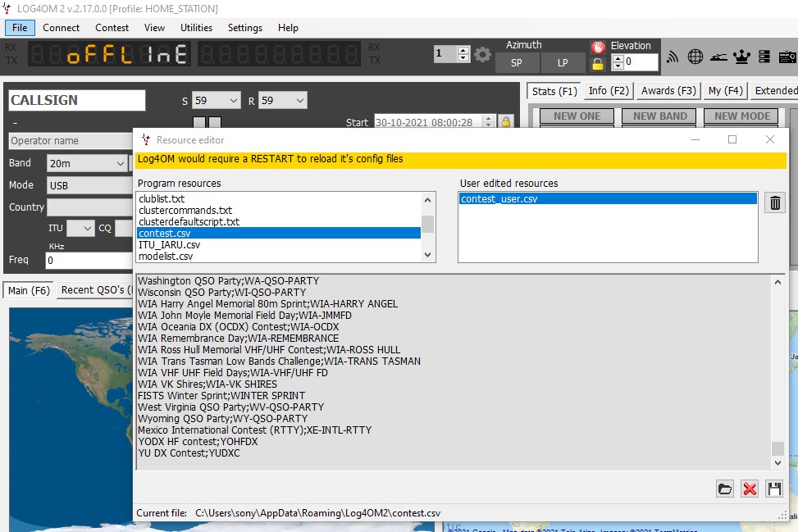Switch to the Recent QSO's tab
The width and height of the screenshot is (798, 532).
[x=94, y=290]
